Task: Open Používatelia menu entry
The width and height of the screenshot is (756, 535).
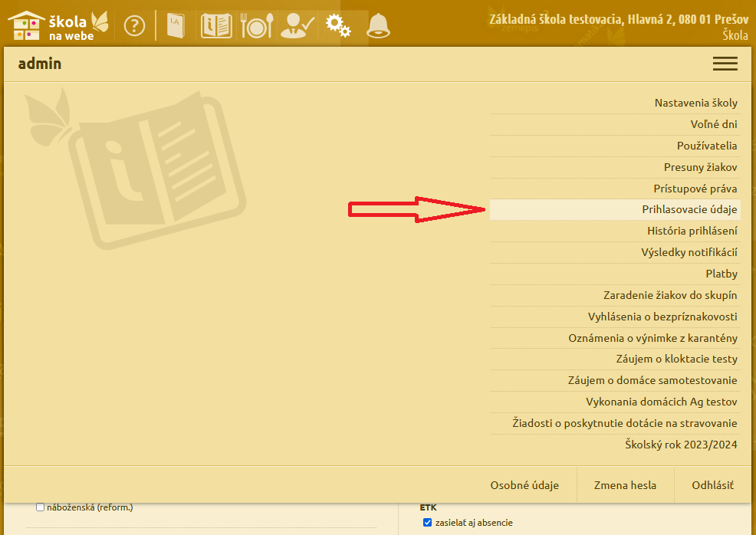Action: click(x=615, y=146)
